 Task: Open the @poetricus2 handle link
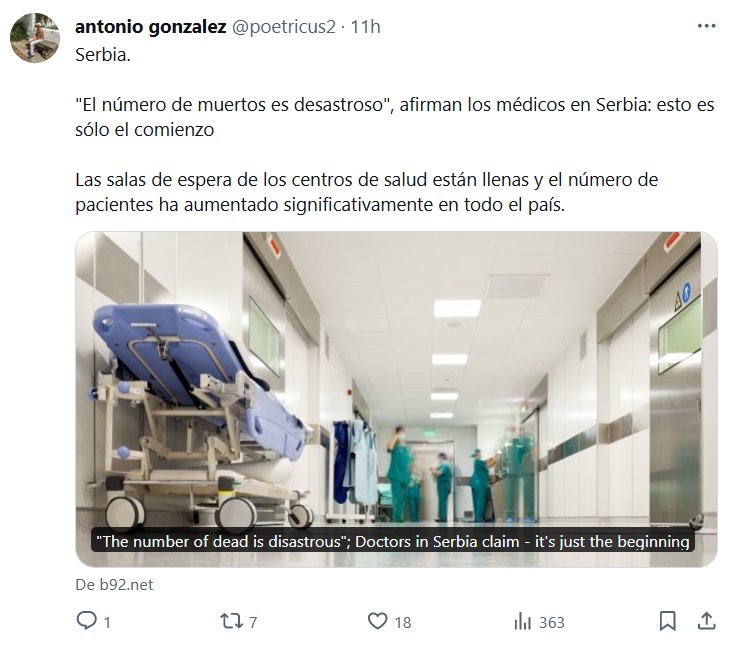click(x=284, y=27)
